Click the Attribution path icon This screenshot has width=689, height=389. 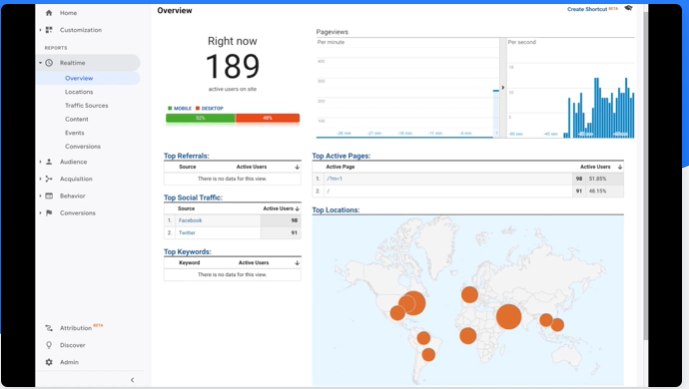pos(49,328)
